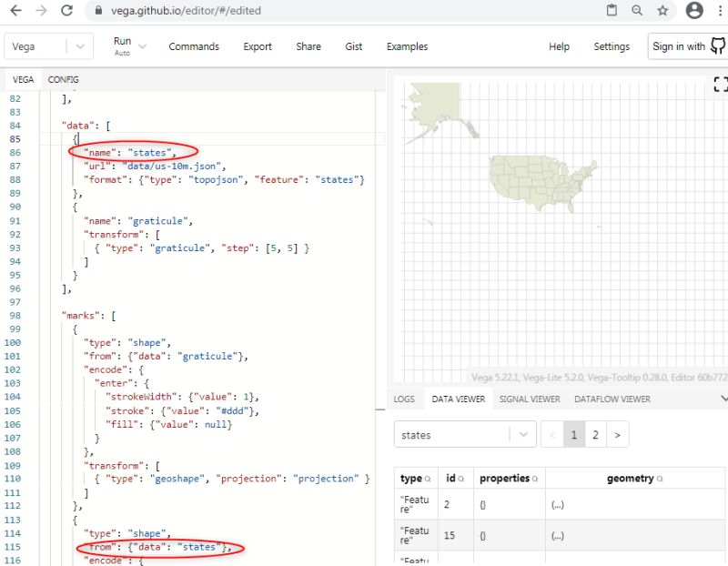Go to previous data page arrow

tap(552, 435)
